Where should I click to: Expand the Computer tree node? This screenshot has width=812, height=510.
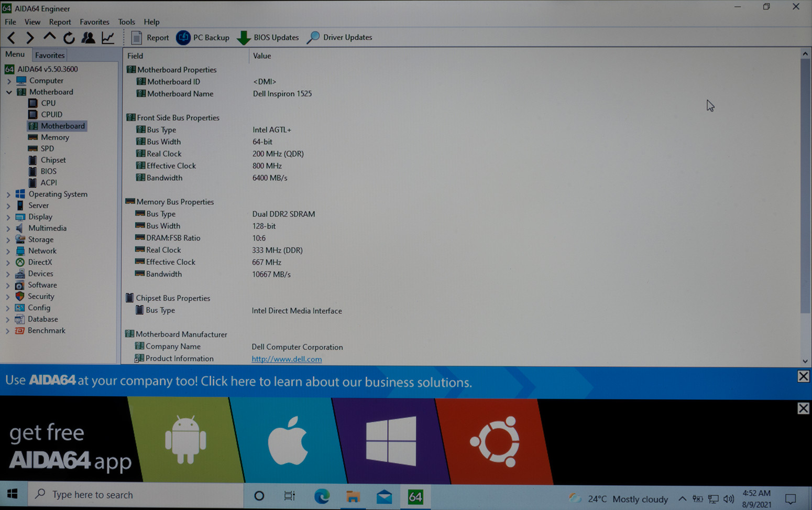point(8,81)
